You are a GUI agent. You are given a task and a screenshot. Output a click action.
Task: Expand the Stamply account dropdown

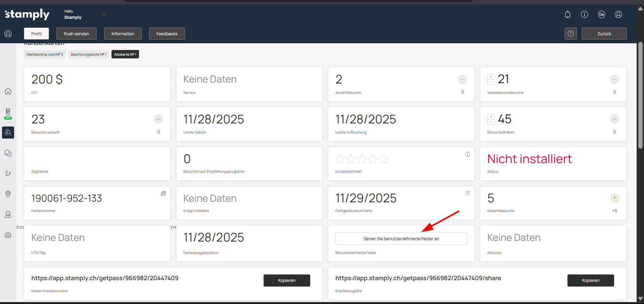point(104,14)
